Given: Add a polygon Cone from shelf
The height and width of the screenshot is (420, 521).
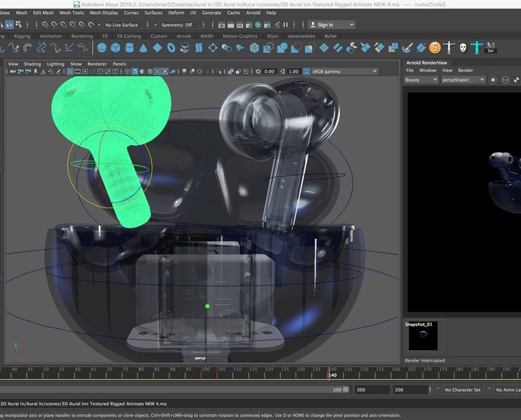Looking at the screenshot, I should pyautogui.click(x=143, y=48).
